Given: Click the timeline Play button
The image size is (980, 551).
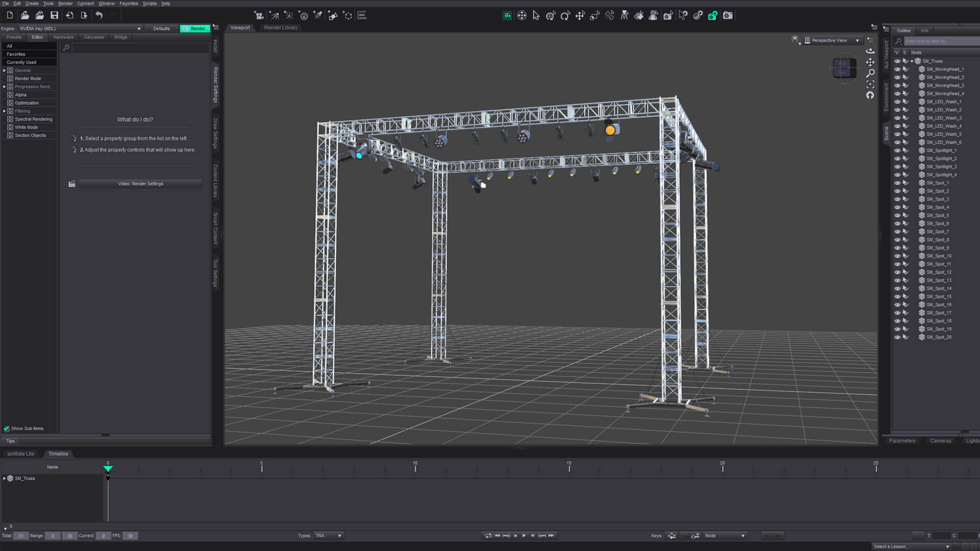Looking at the screenshot, I should pos(524,536).
